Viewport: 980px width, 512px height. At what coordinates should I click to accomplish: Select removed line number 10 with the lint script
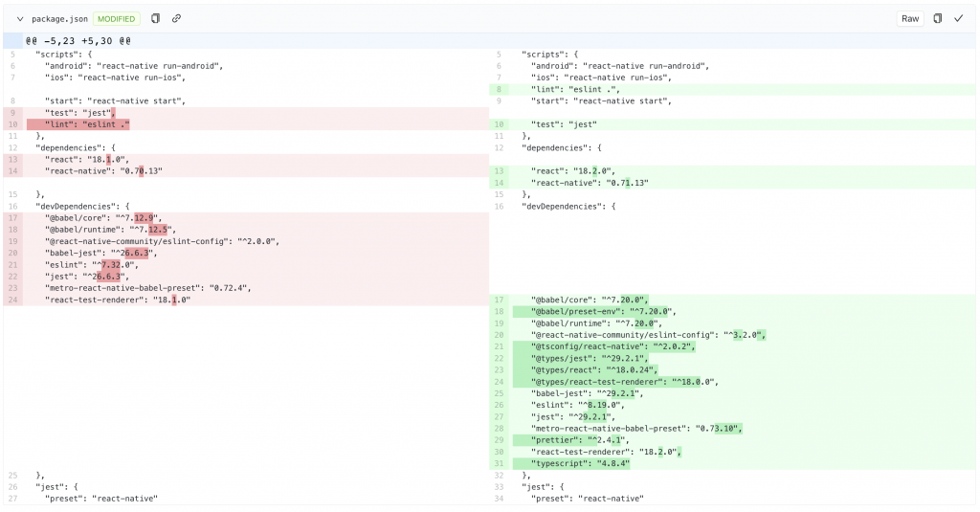(x=13, y=124)
